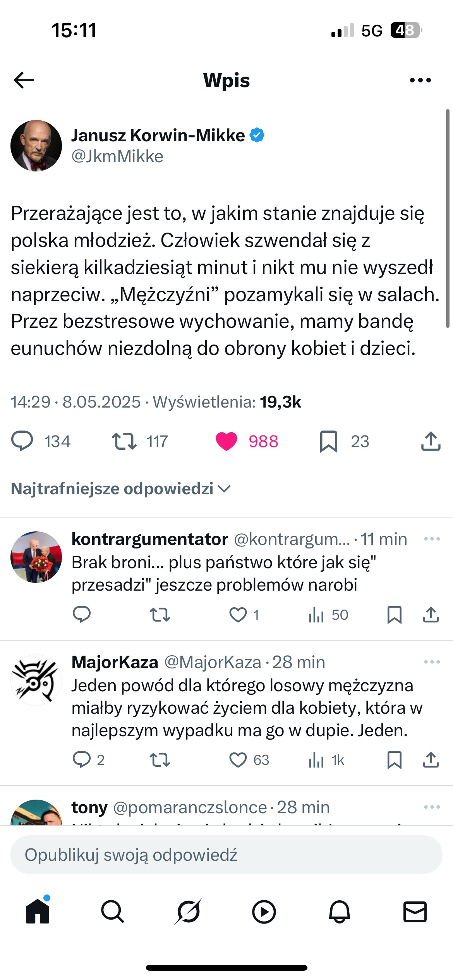Open the Home tab
The height and width of the screenshot is (980, 453).
(x=38, y=912)
